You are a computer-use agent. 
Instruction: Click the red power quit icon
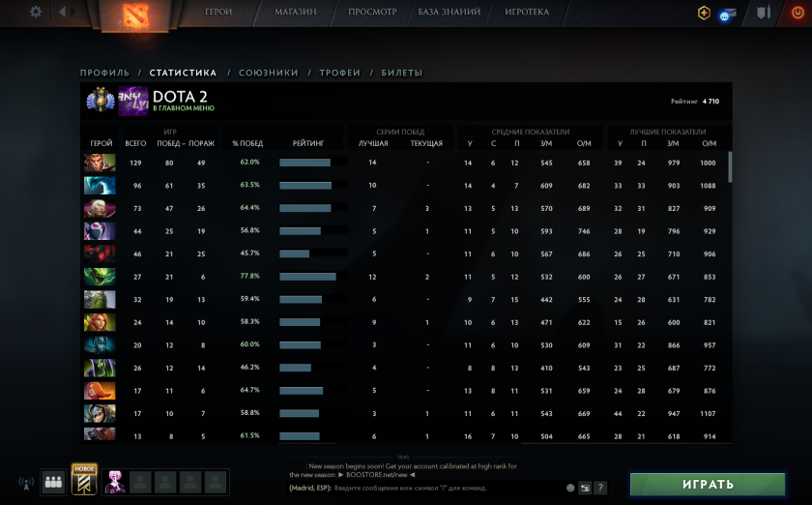coord(798,12)
